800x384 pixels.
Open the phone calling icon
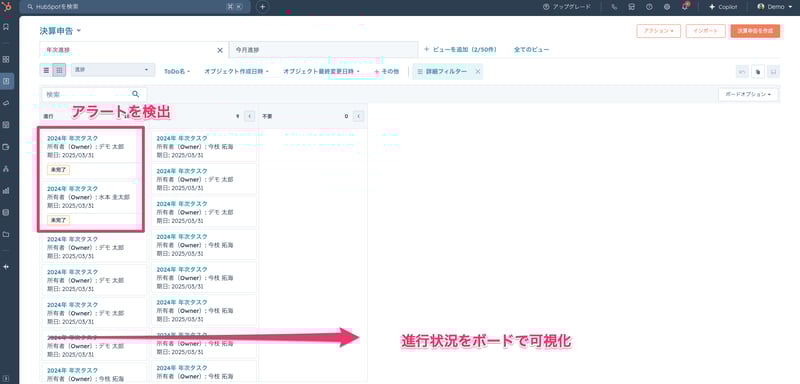coord(614,7)
